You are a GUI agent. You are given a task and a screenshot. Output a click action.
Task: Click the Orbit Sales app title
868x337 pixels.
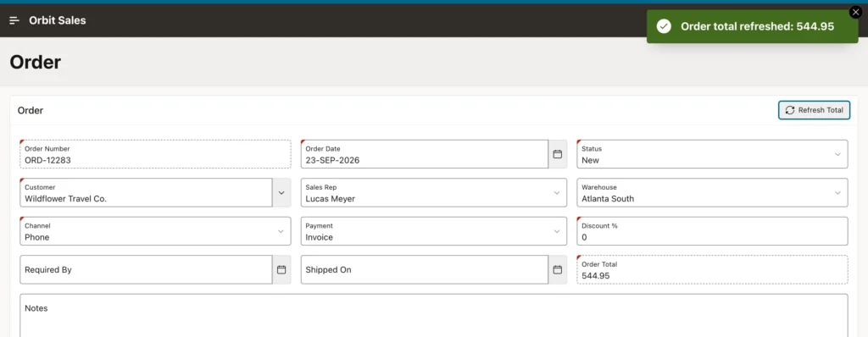pyautogui.click(x=58, y=20)
